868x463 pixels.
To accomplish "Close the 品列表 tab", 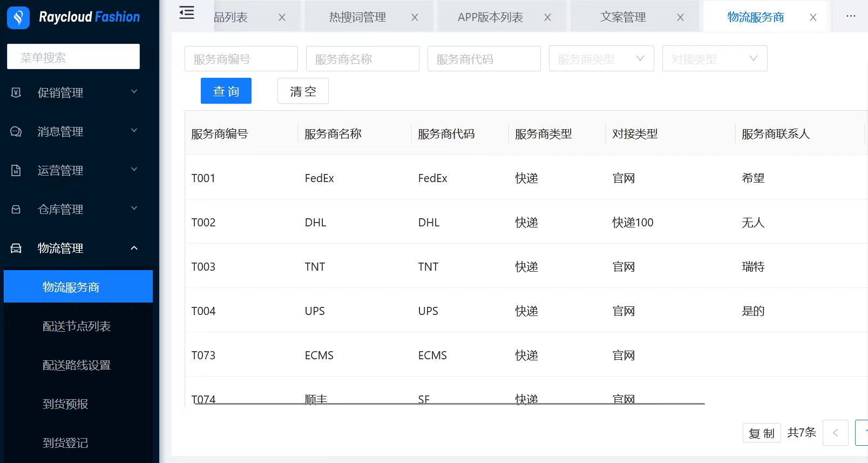I will point(282,17).
